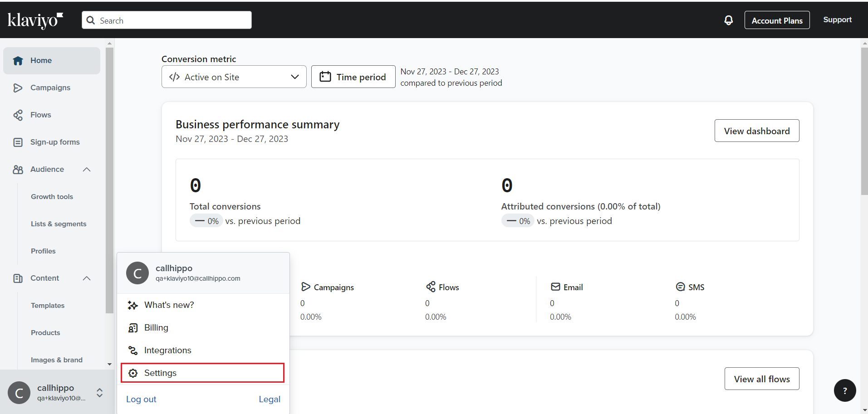Image resolution: width=868 pixels, height=414 pixels.
Task: Click the Home house icon
Action: 18,61
